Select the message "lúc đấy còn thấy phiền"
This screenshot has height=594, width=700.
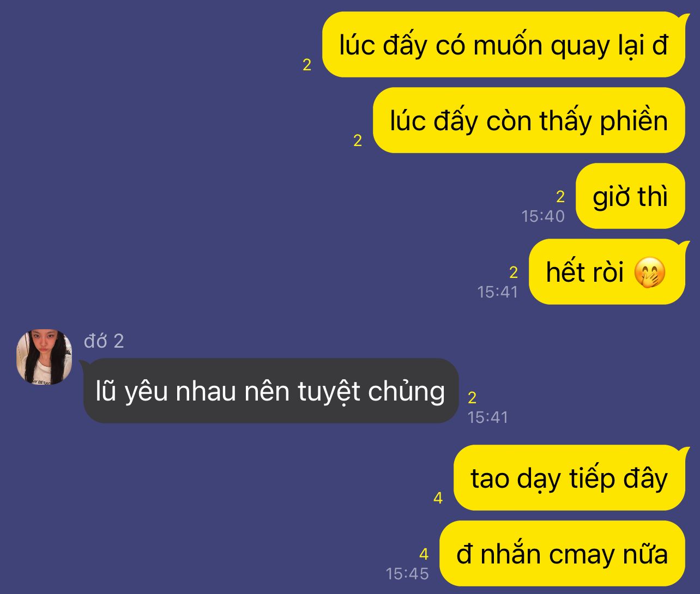point(529,120)
